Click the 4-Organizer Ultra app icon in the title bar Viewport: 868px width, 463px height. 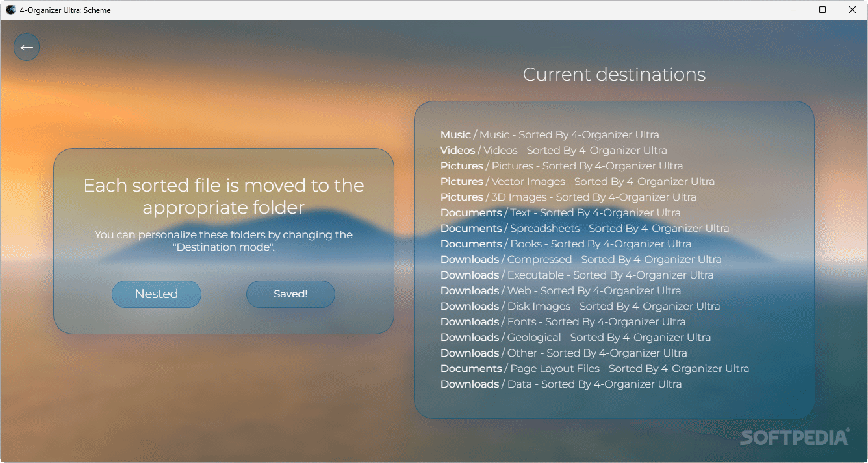(x=10, y=10)
